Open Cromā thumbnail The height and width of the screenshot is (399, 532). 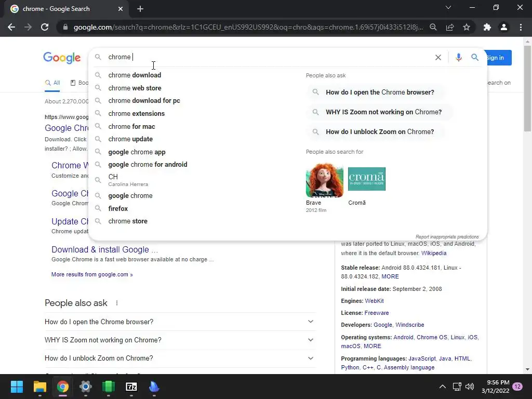point(366,179)
